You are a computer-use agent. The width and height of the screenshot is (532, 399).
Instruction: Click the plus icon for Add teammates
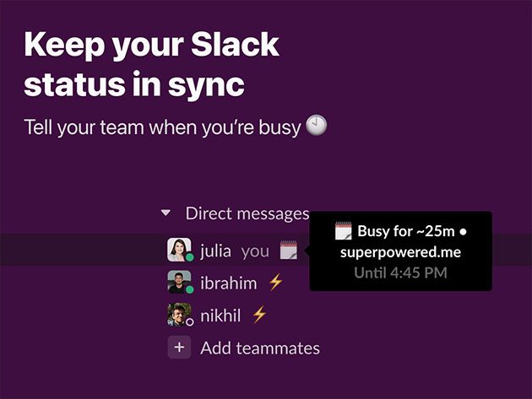tap(179, 348)
